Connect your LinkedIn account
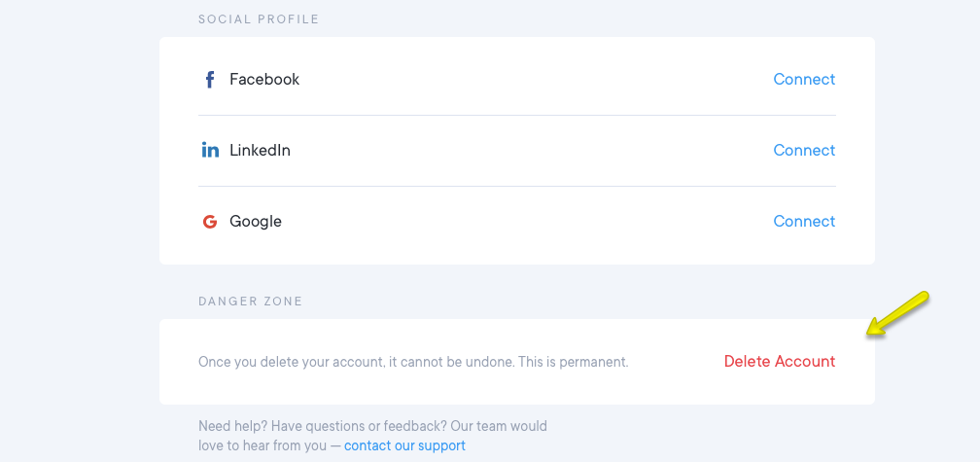Image resolution: width=980 pixels, height=462 pixels. (804, 151)
